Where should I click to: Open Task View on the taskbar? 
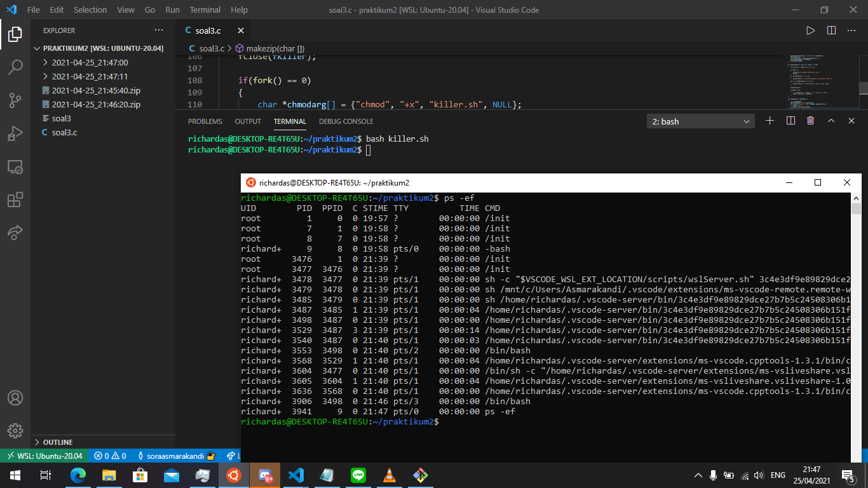tap(46, 475)
